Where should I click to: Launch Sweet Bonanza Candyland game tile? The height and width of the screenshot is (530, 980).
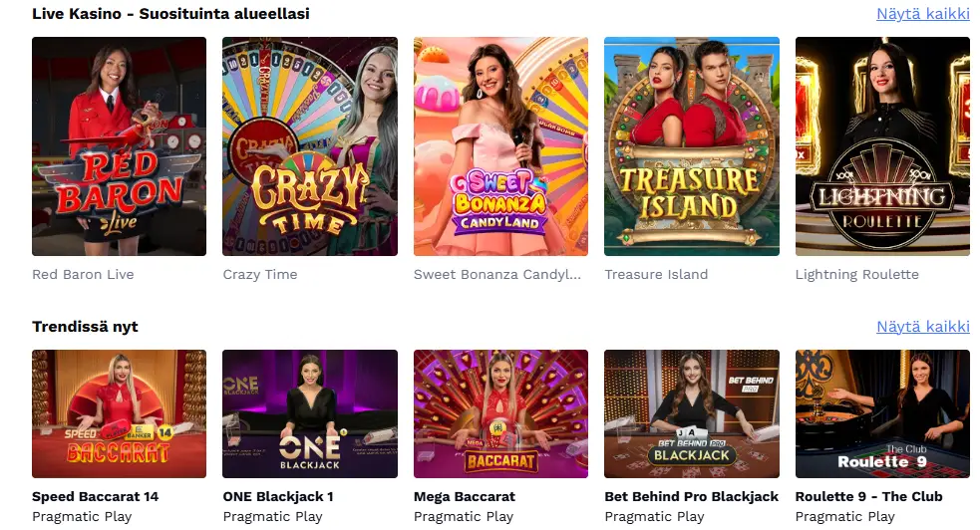(500, 146)
